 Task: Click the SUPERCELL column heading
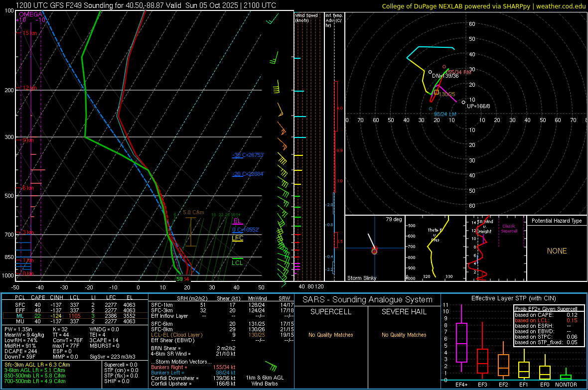point(331,312)
